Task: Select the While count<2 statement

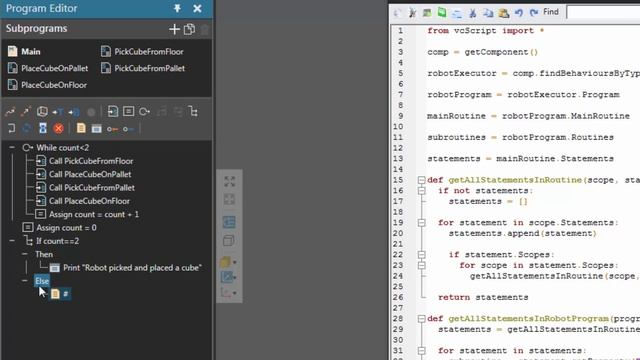Action: click(x=56, y=147)
